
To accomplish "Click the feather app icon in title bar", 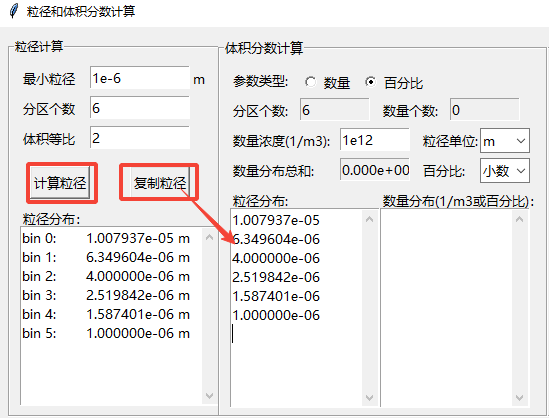I will click(14, 11).
